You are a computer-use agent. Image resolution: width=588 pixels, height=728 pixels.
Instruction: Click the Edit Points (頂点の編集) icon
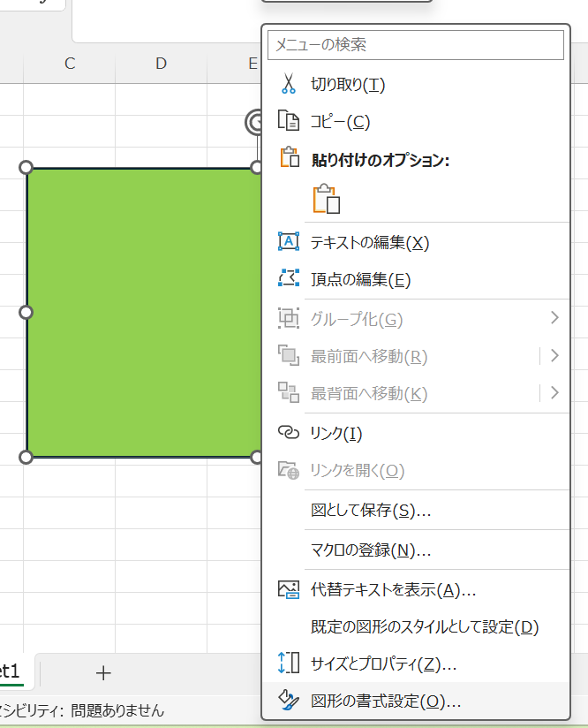click(288, 279)
